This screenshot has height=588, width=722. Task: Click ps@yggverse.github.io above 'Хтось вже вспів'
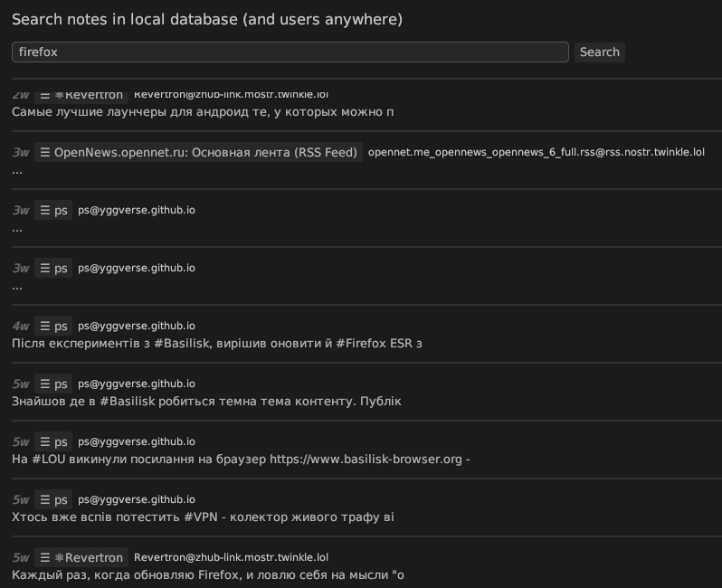pyautogui.click(x=137, y=500)
